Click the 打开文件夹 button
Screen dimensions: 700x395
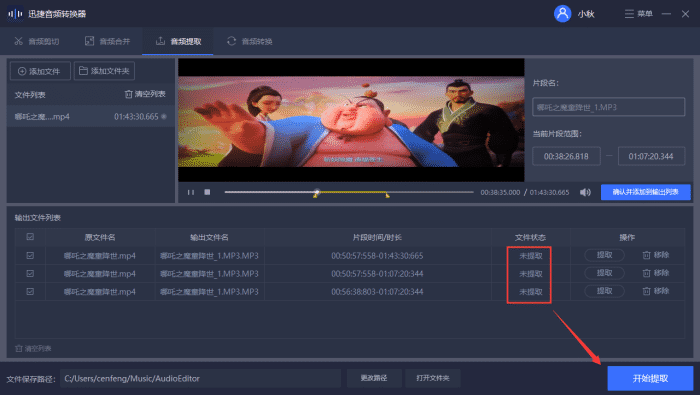(433, 378)
